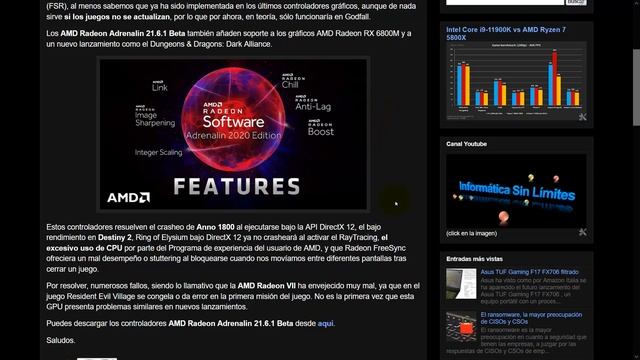Click the page vertical scrollbar thumb
Image resolution: width=640 pixels, height=360 pixels.
tap(636, 87)
